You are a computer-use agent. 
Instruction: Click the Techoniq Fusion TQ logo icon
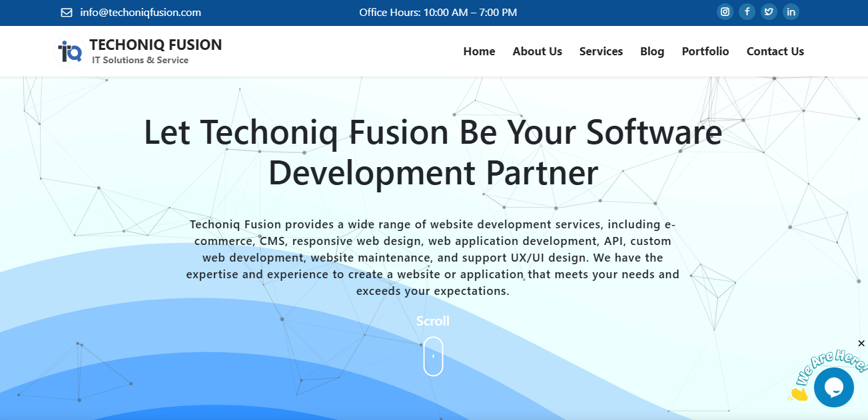70,51
